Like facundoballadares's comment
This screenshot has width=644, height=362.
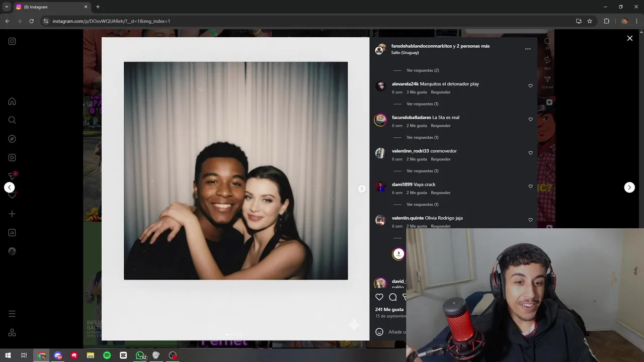point(530,120)
